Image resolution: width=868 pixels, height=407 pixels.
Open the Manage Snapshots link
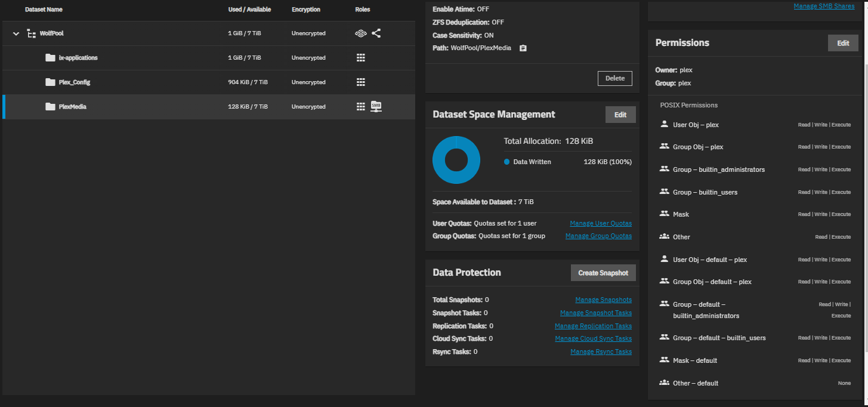603,300
